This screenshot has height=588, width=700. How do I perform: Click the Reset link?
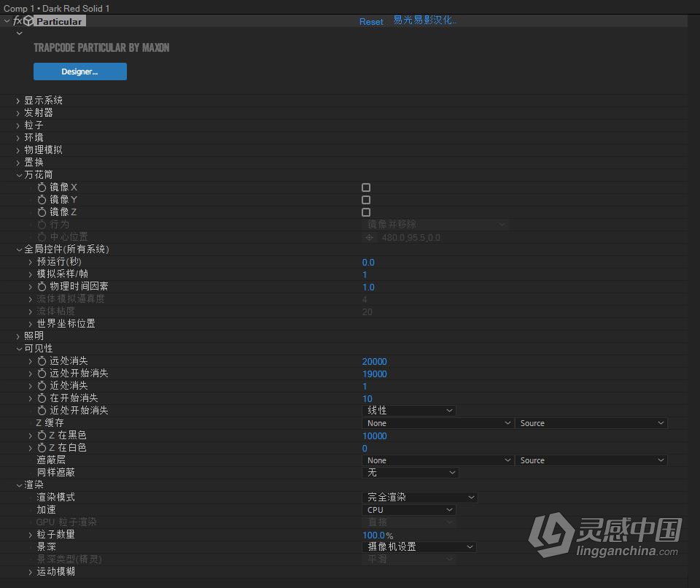pos(371,21)
